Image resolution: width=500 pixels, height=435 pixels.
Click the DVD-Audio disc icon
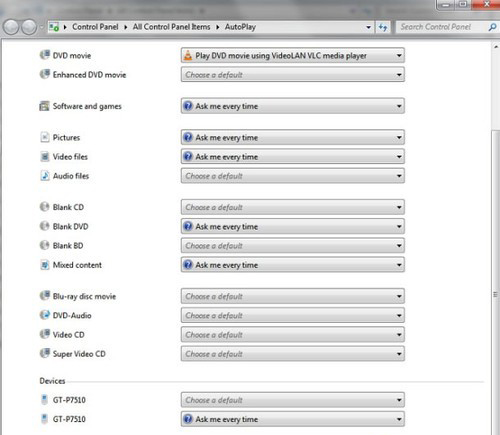44,315
